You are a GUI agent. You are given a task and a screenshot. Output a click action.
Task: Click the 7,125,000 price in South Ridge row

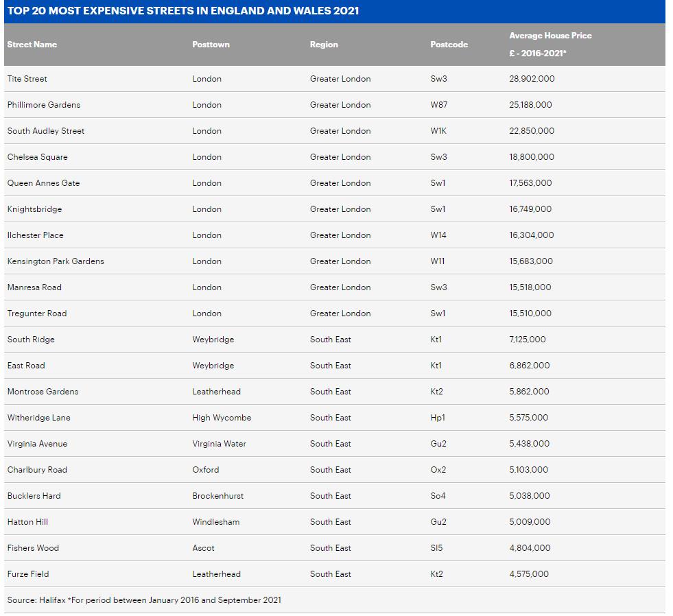coord(527,340)
